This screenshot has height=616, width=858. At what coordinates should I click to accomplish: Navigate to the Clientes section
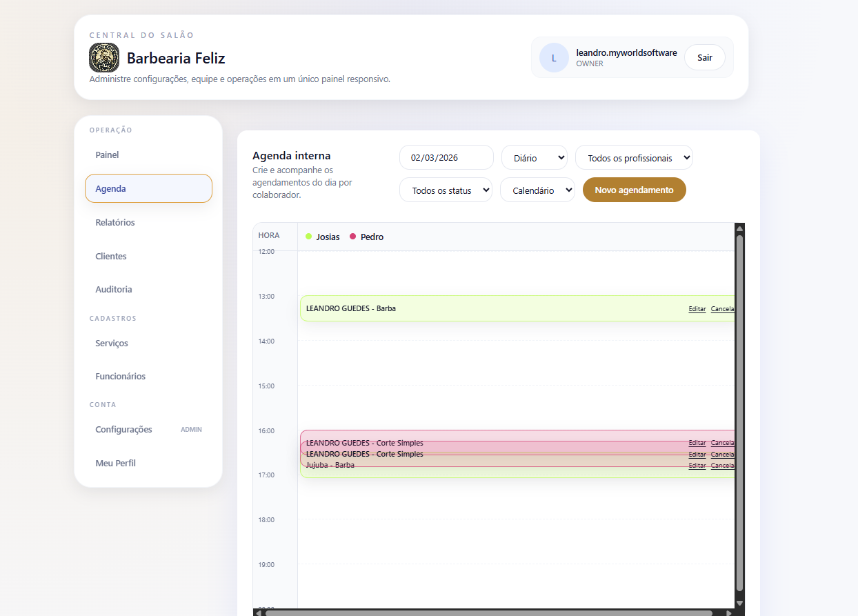tap(111, 257)
